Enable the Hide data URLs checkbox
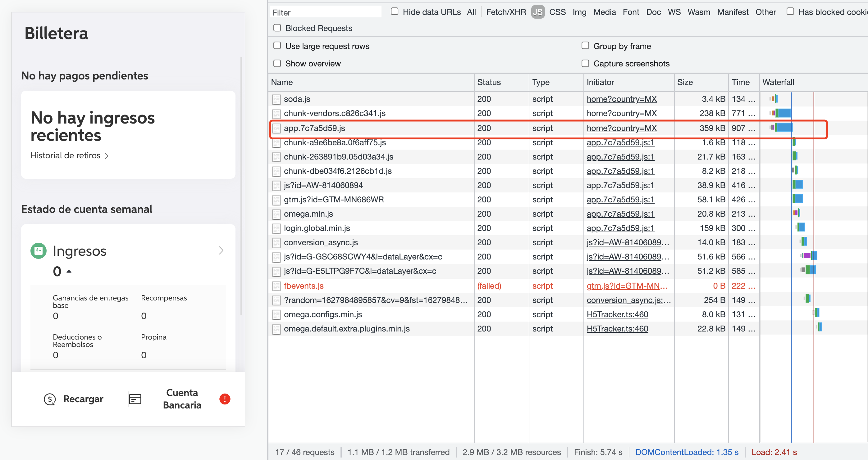This screenshot has width=868, height=460. click(395, 12)
